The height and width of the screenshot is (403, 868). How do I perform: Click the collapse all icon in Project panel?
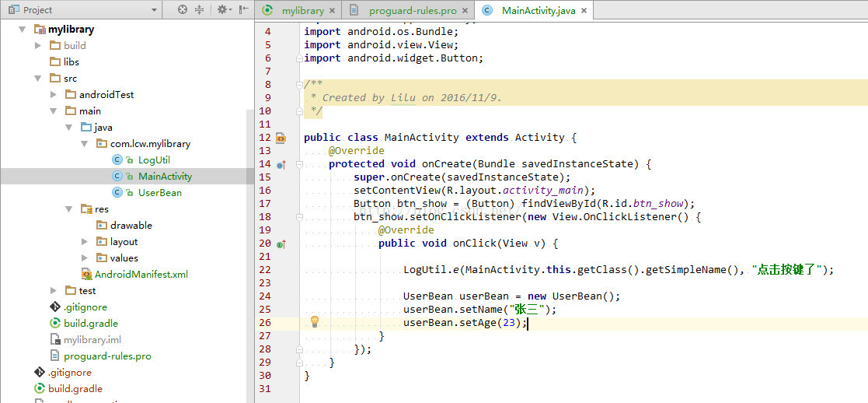coord(200,10)
